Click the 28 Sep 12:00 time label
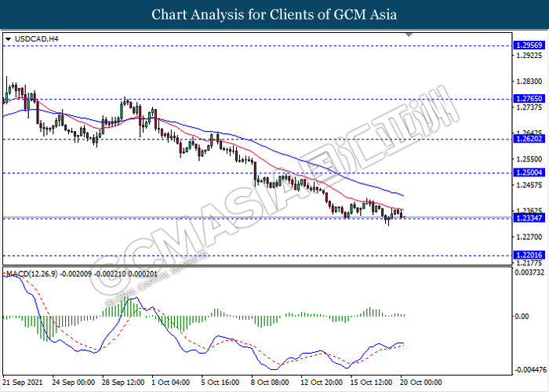Screen dimensions: 549x392 click(x=123, y=383)
